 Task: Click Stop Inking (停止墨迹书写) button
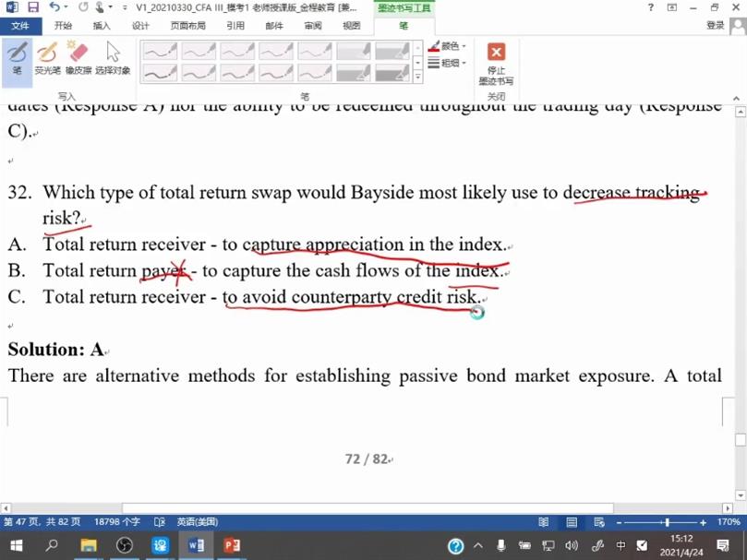(496, 62)
